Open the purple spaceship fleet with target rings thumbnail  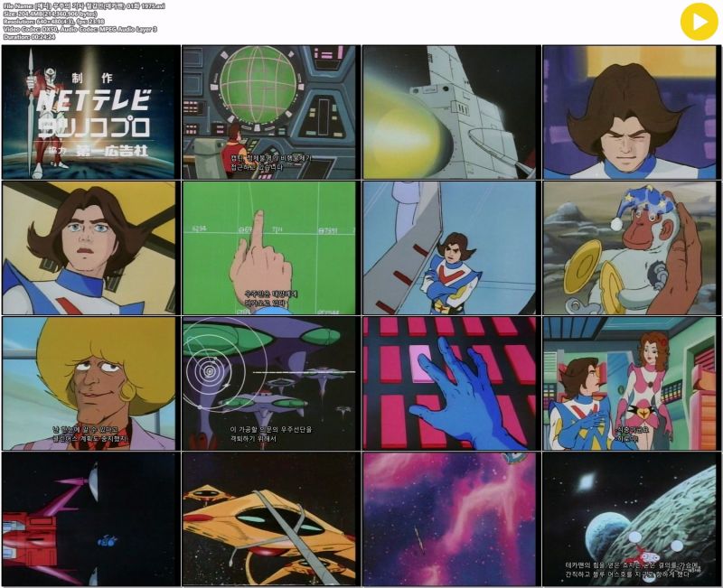[x=270, y=383]
